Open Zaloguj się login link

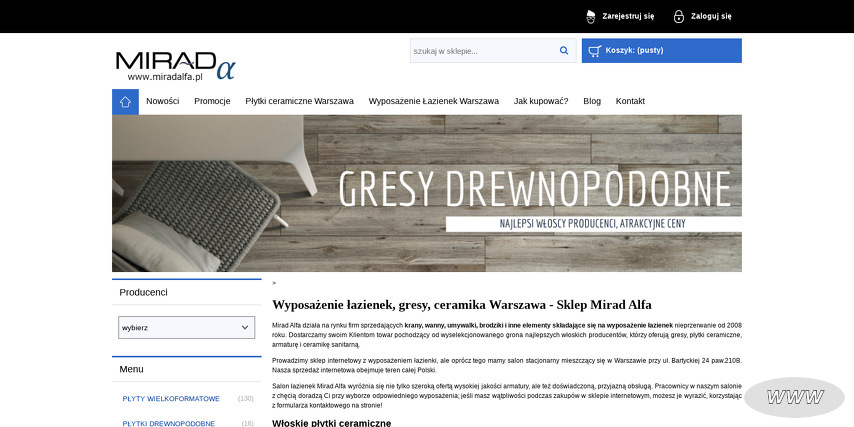(x=711, y=16)
